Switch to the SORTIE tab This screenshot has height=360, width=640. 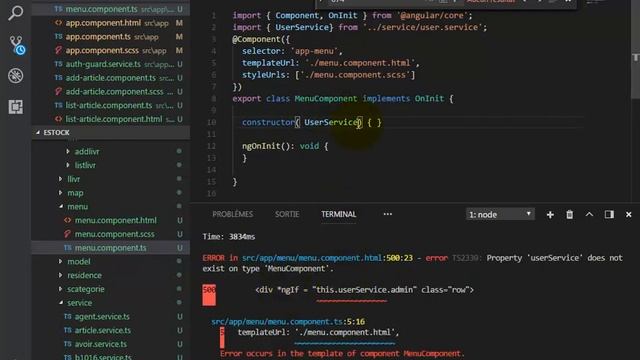click(x=287, y=214)
